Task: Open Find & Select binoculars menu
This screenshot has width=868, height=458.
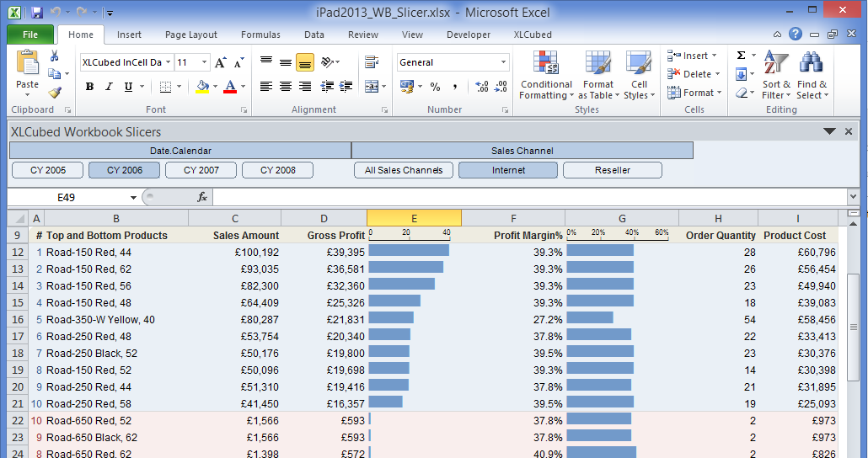Action: 812,75
